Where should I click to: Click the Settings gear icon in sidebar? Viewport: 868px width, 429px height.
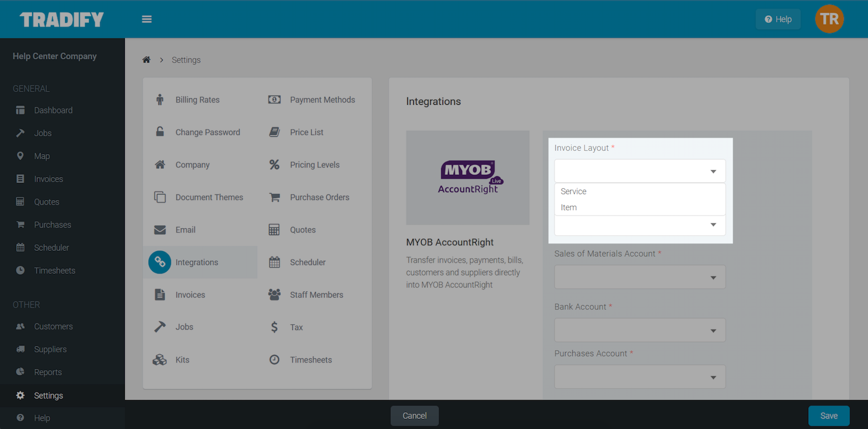coord(20,396)
